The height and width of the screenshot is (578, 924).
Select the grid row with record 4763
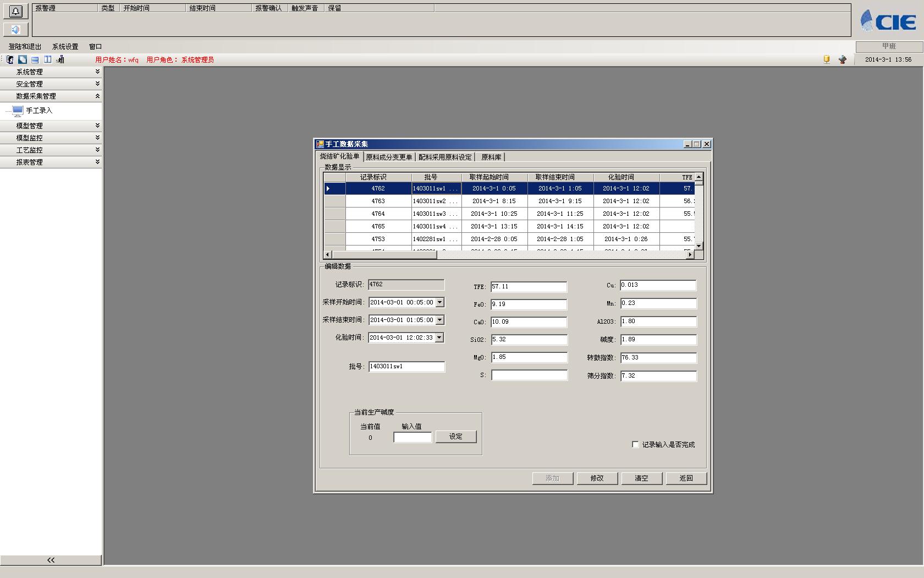coord(509,201)
